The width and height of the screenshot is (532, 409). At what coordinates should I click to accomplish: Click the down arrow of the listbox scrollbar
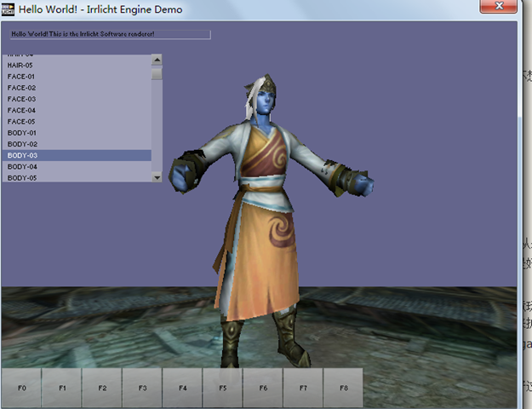tap(157, 177)
